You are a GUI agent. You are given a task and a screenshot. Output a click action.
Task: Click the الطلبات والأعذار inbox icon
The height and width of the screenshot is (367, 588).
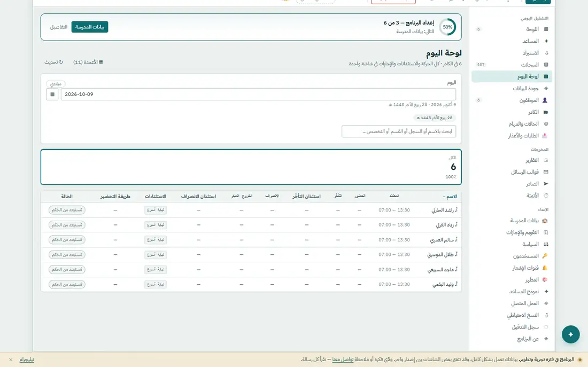(545, 136)
